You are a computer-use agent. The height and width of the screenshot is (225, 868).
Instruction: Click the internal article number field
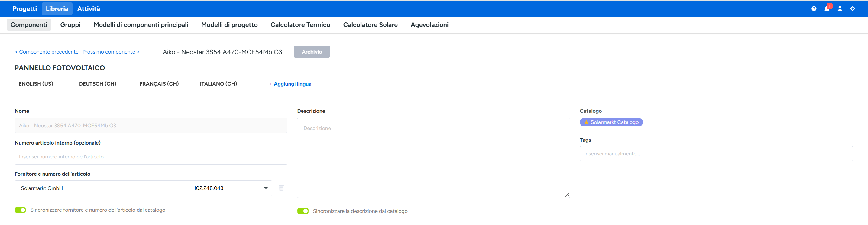pos(151,157)
